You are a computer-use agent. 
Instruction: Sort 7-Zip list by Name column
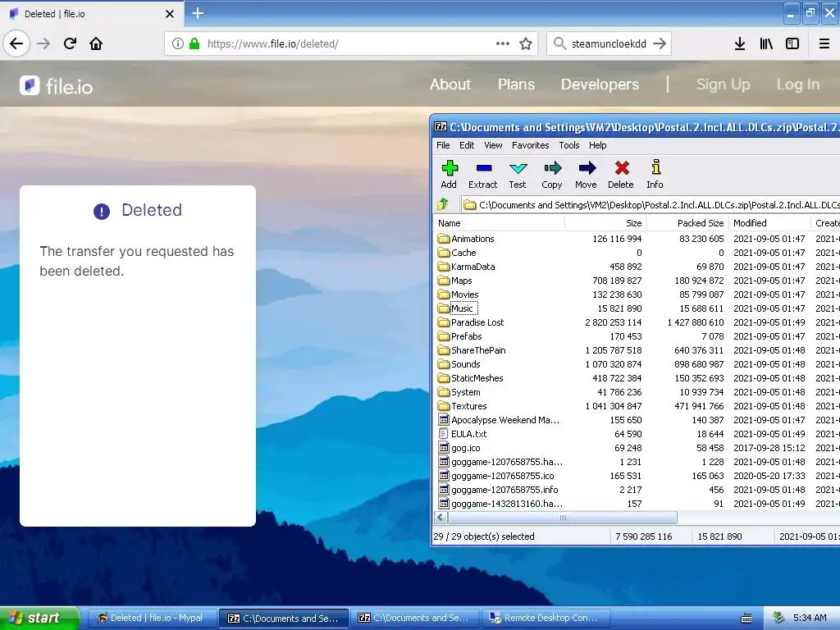pos(500,223)
